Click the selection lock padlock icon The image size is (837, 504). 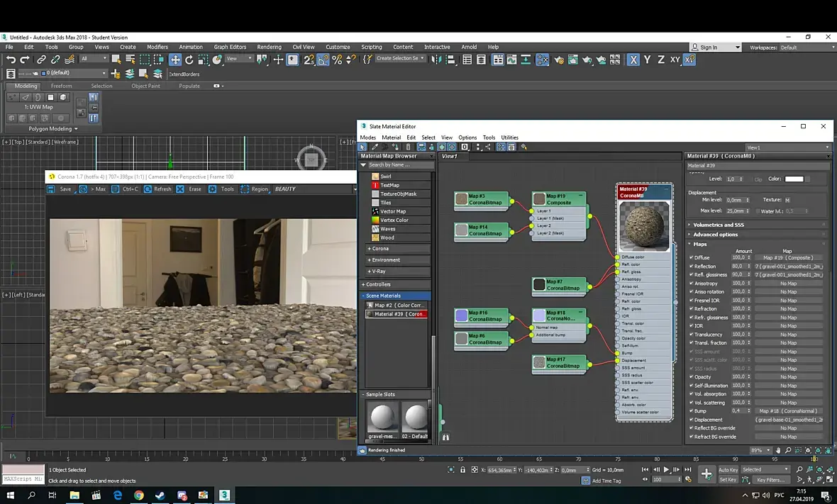[462, 470]
